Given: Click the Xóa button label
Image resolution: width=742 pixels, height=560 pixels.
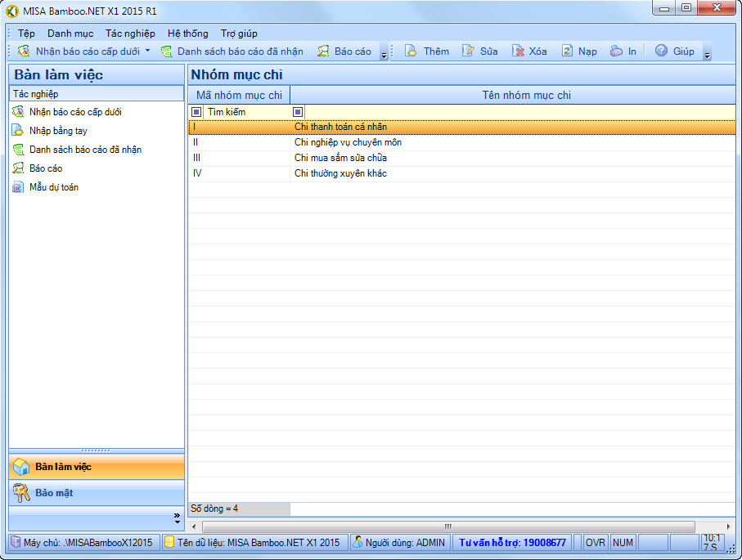Looking at the screenshot, I should click(x=537, y=51).
